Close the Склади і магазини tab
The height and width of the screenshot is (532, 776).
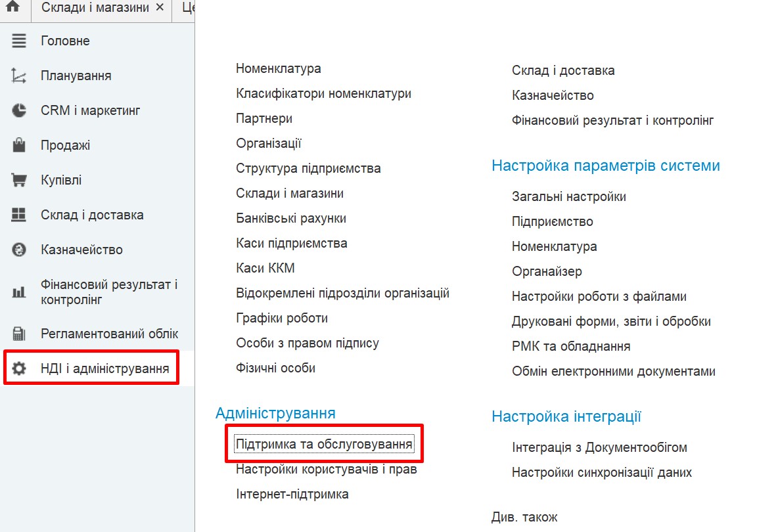pos(160,7)
